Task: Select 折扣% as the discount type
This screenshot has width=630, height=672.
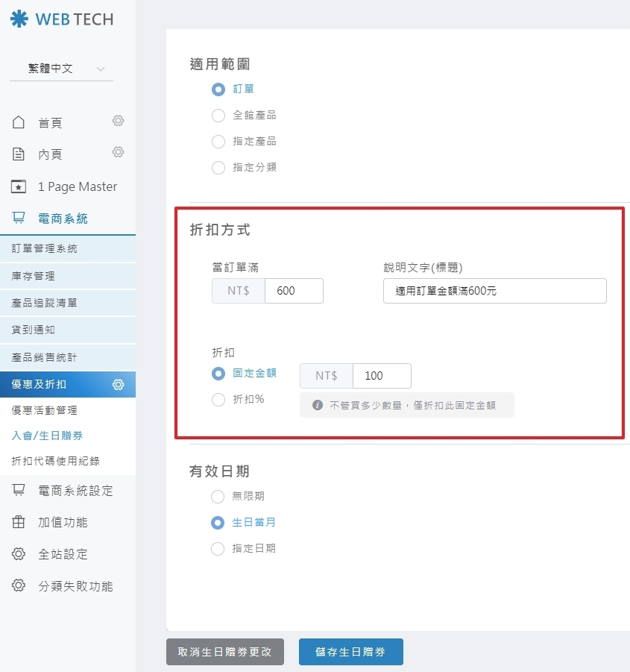Action: (x=217, y=400)
